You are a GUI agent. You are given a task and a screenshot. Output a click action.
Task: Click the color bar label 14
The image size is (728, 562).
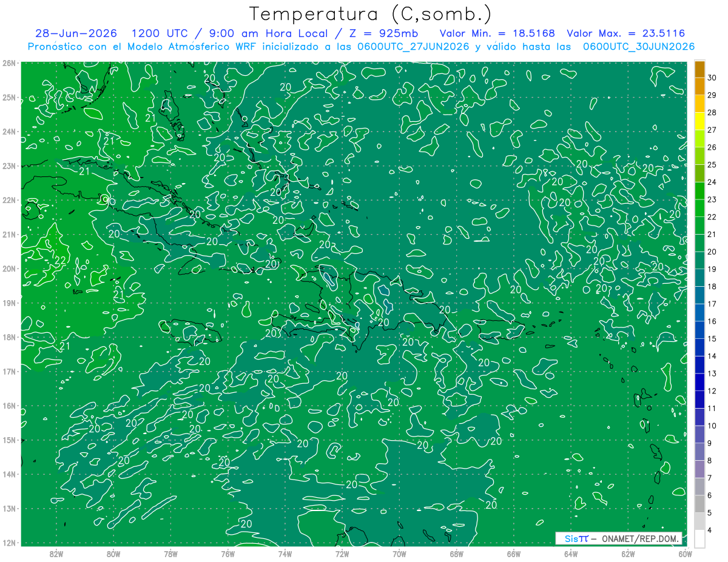pyautogui.click(x=712, y=356)
